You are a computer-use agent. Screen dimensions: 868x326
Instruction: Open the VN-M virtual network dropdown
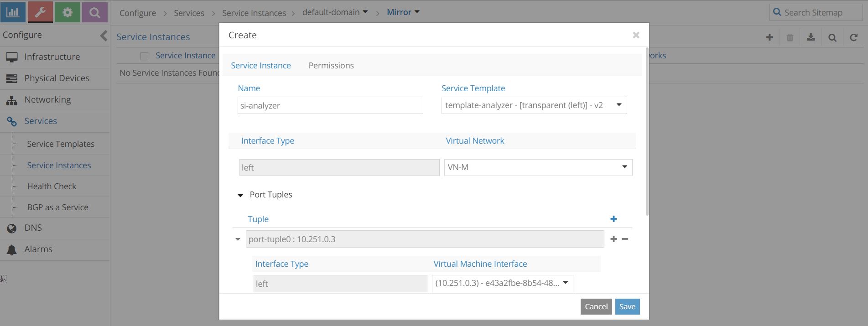(x=538, y=167)
